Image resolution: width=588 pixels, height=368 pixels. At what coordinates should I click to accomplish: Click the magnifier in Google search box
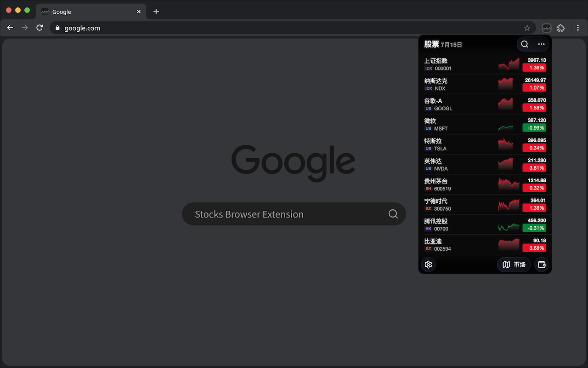coord(393,214)
